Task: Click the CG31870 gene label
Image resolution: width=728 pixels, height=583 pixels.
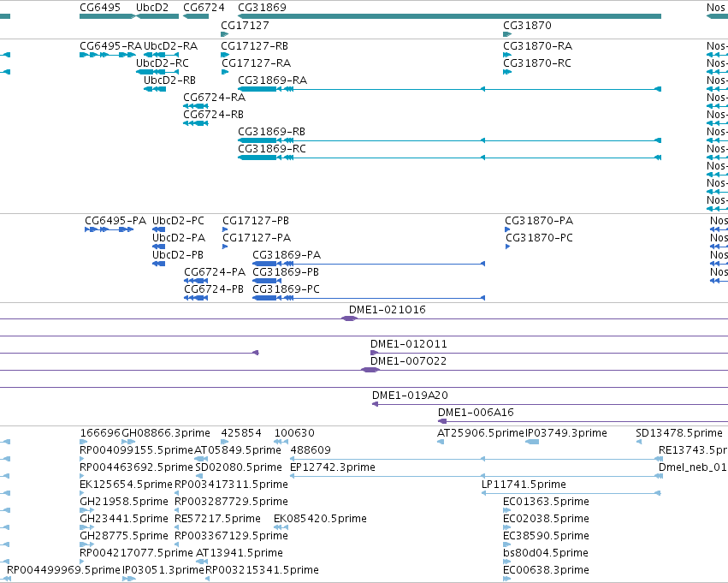Action: [527, 26]
